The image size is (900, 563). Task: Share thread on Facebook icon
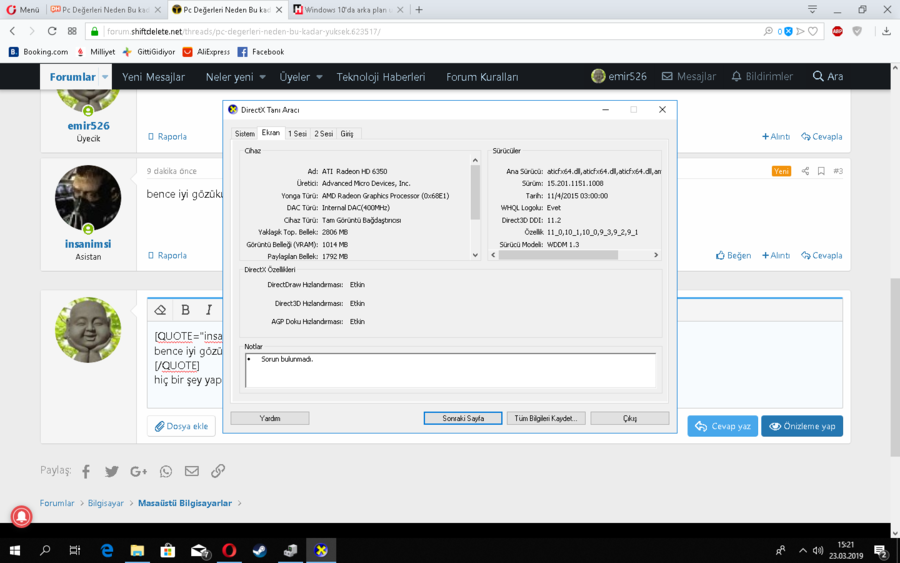(86, 471)
